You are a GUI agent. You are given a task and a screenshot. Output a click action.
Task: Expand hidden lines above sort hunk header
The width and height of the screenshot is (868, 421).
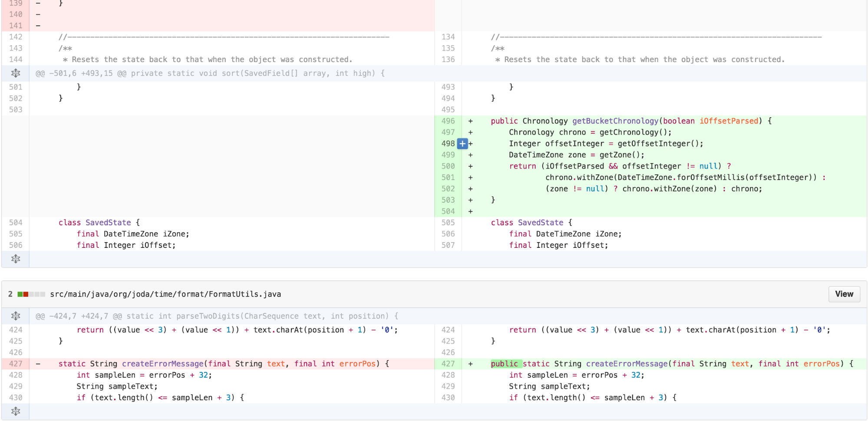point(16,73)
